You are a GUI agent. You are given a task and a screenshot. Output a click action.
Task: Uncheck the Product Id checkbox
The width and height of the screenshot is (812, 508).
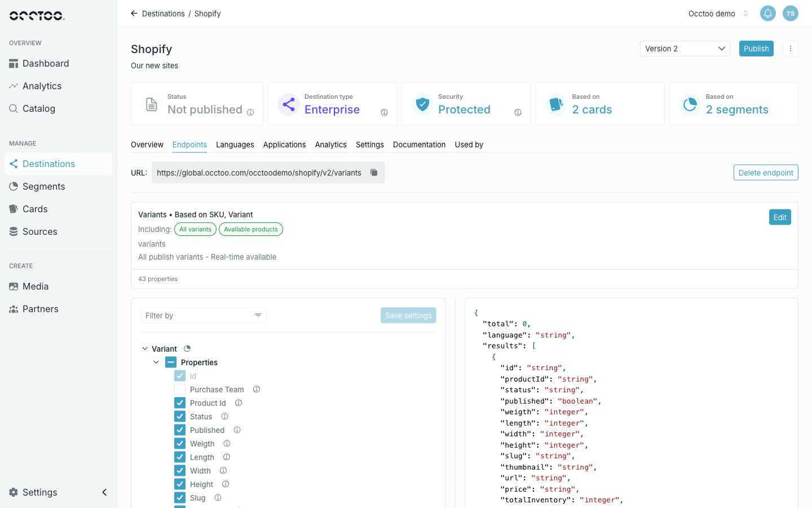click(x=180, y=403)
